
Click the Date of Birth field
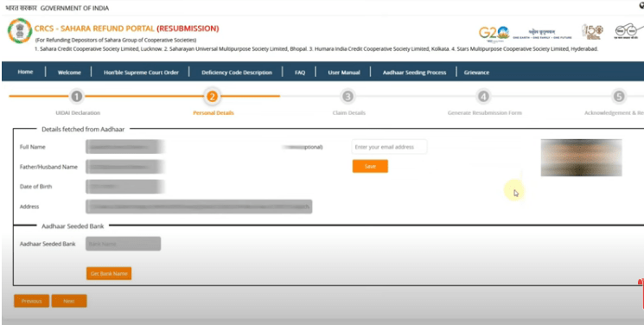click(125, 187)
